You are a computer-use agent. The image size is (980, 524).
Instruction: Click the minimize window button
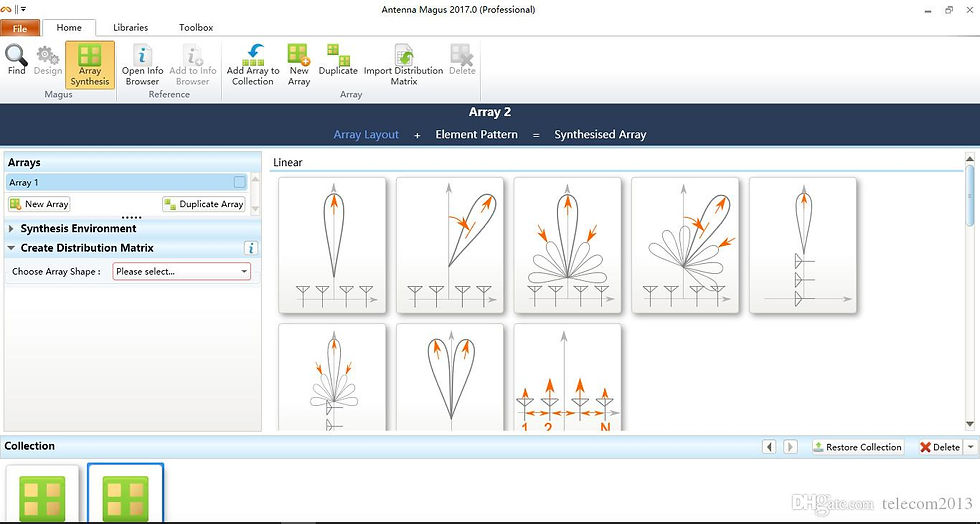(x=926, y=9)
